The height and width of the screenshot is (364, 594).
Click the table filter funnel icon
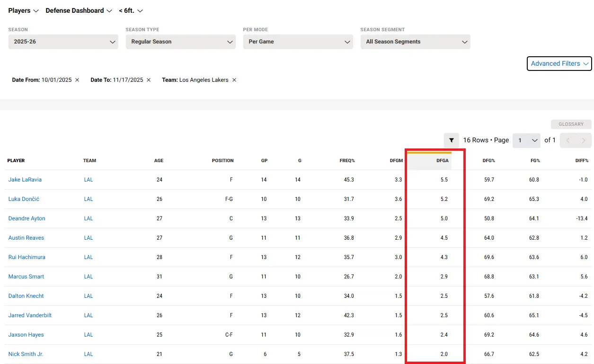[452, 140]
